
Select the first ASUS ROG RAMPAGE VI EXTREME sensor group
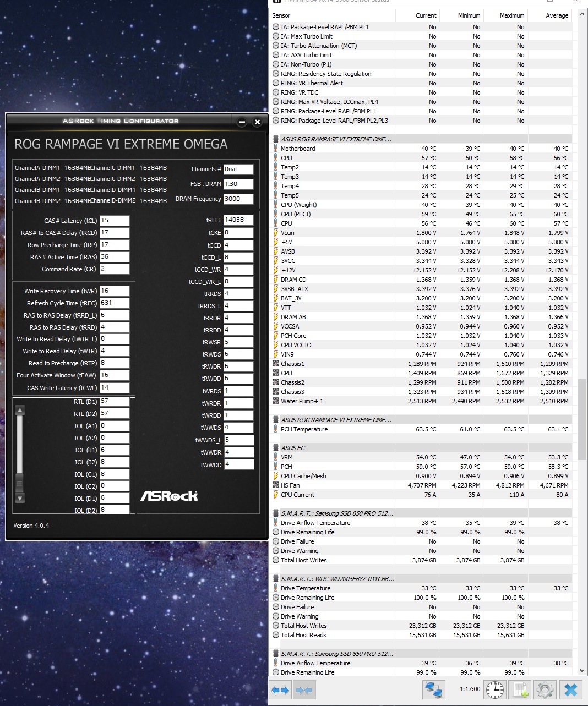point(421,139)
